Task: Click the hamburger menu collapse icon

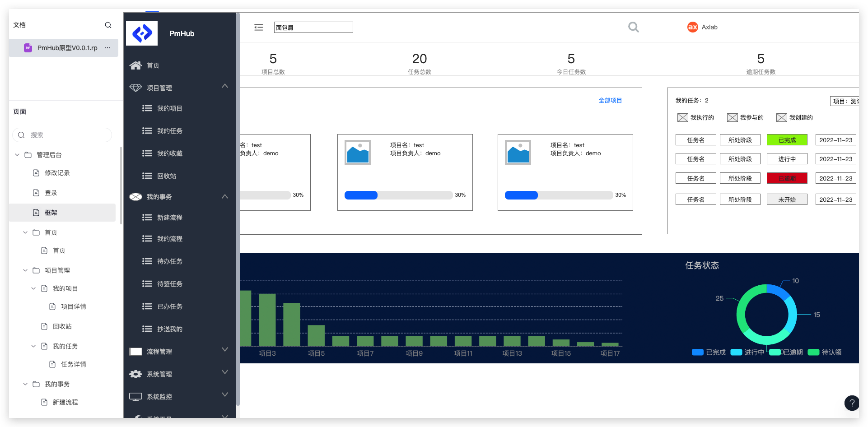Action: pos(258,28)
